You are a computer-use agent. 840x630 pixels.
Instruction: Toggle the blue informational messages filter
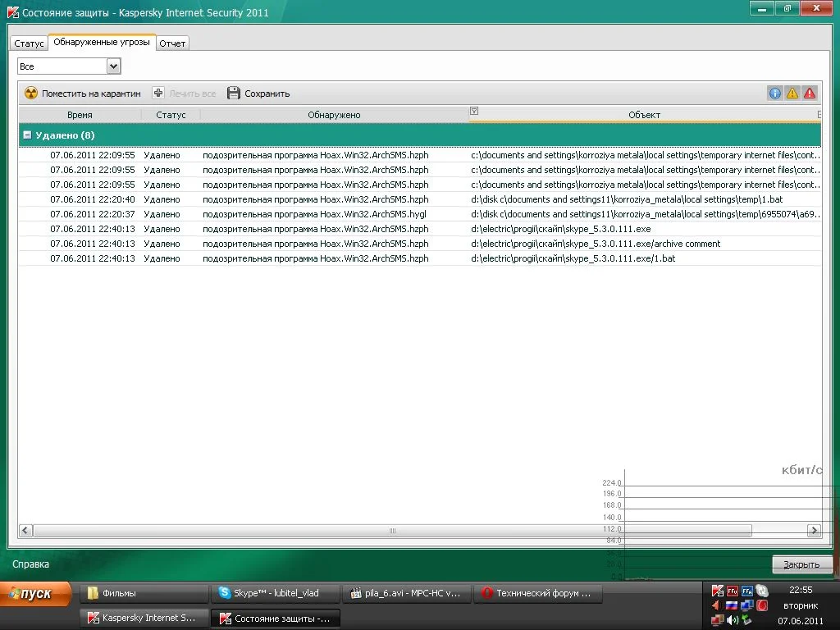(774, 94)
